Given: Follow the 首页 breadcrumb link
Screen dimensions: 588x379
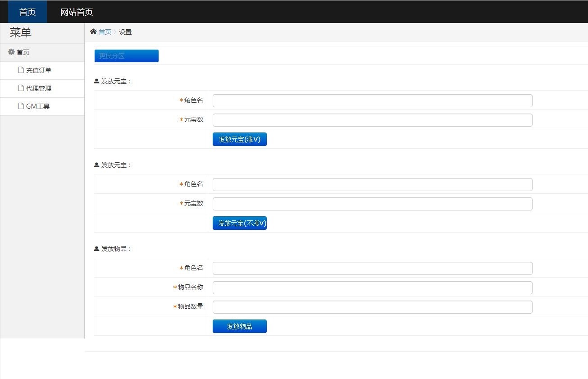Looking at the screenshot, I should point(105,32).
